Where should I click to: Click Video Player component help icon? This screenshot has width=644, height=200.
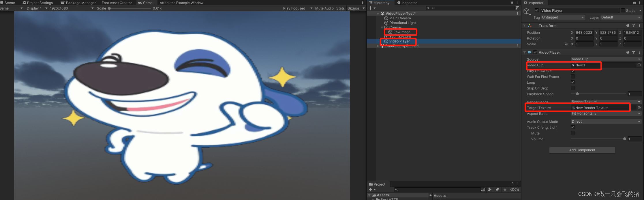click(x=628, y=52)
